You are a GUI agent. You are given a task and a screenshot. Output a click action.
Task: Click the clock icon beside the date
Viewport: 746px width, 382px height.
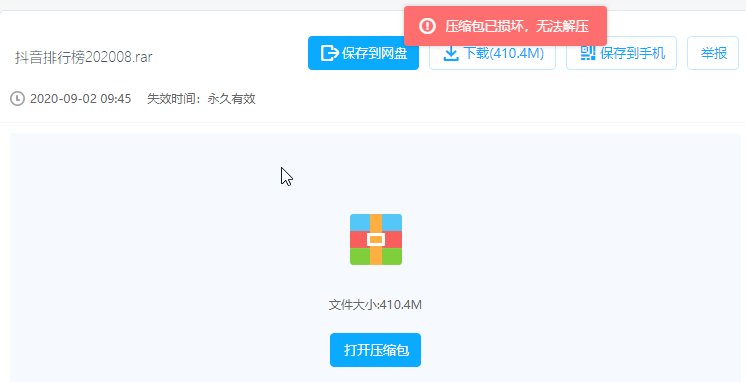17,99
